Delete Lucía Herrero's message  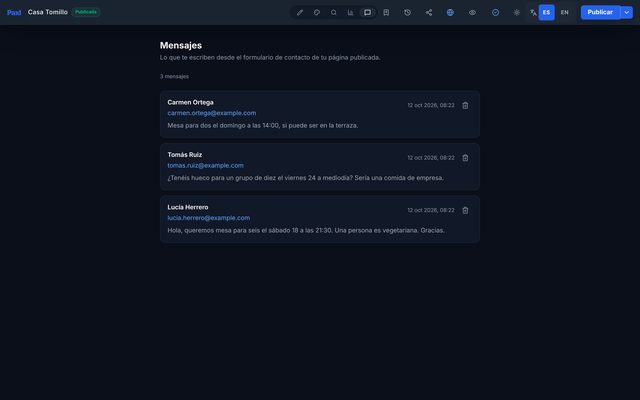pos(465,210)
